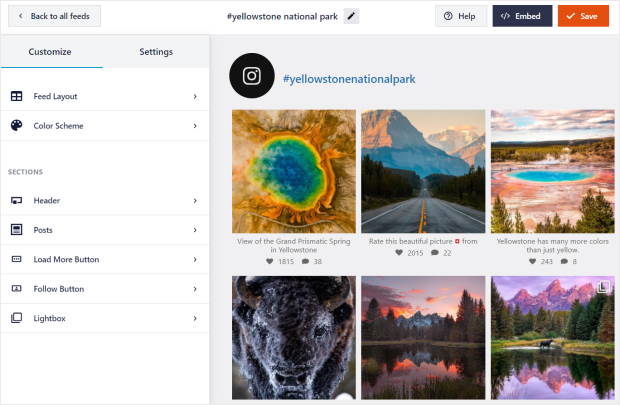This screenshot has height=405, width=620.
Task: Switch to the Customize tab
Action: (50, 52)
